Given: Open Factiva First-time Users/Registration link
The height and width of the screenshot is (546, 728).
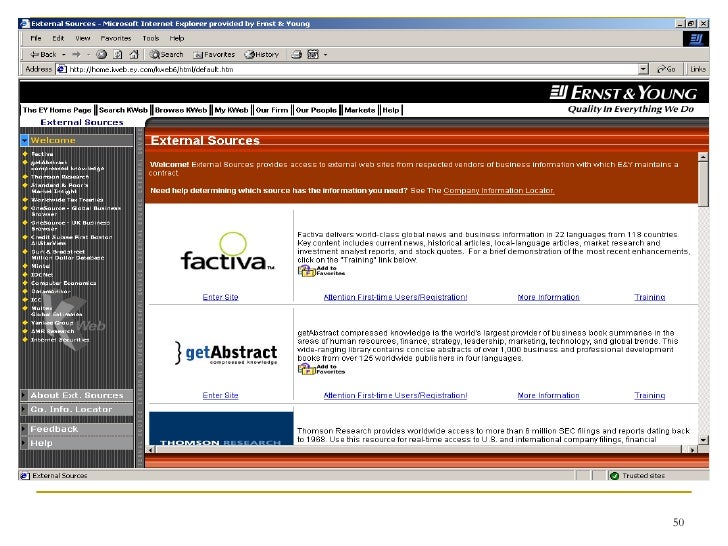Looking at the screenshot, I should [396, 297].
